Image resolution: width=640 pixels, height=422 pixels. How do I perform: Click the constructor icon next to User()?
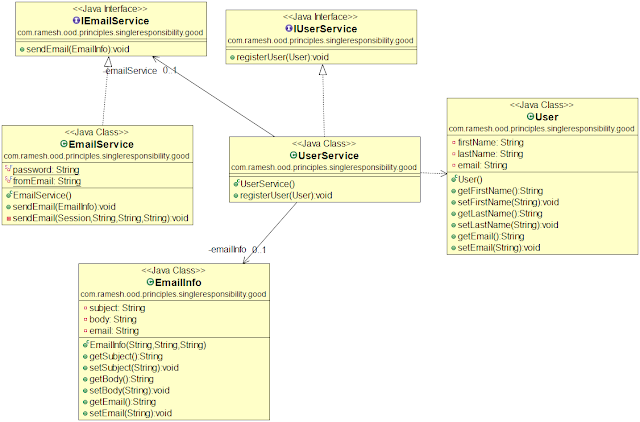click(x=454, y=179)
